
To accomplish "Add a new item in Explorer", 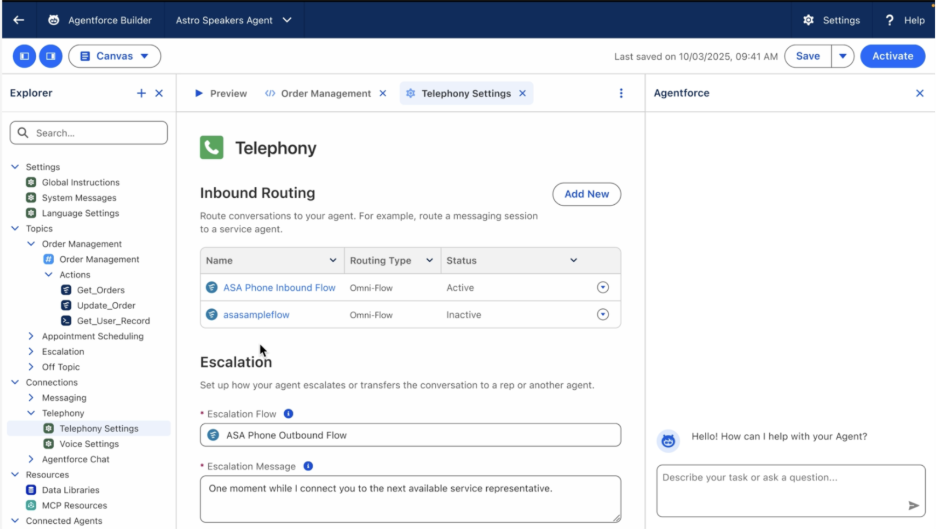I will click(x=141, y=93).
